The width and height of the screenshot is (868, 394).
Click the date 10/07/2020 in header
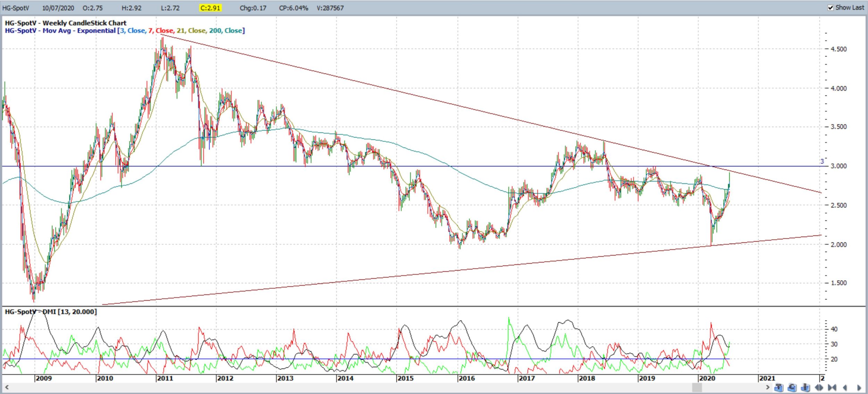[x=58, y=8]
